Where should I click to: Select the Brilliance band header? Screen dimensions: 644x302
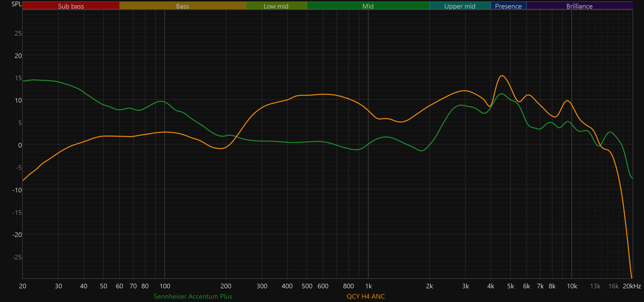[579, 6]
